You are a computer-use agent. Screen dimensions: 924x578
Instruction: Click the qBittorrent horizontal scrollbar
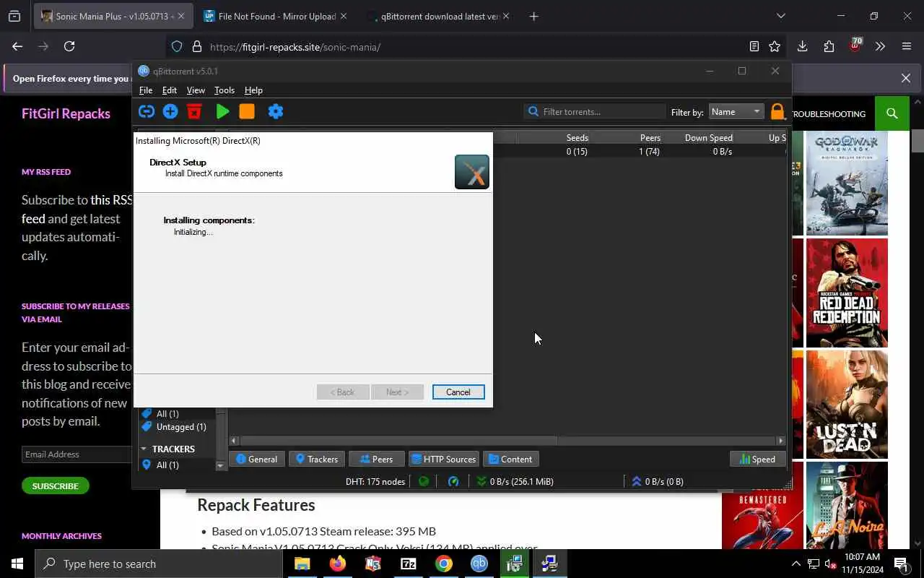pos(398,440)
